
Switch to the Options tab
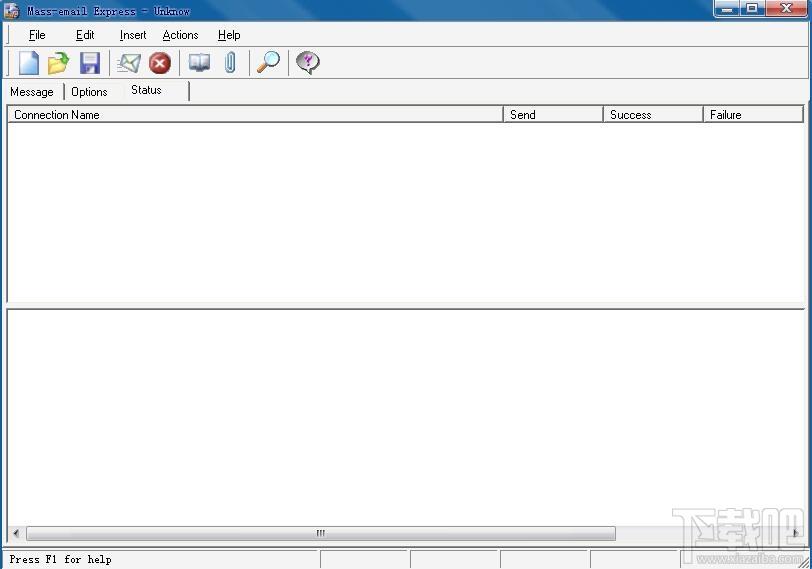click(89, 92)
